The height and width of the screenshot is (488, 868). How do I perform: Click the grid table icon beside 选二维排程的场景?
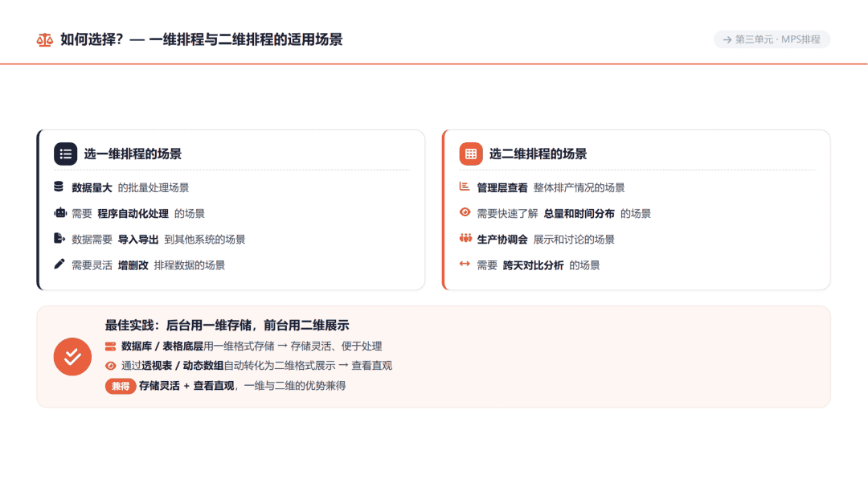coord(471,154)
